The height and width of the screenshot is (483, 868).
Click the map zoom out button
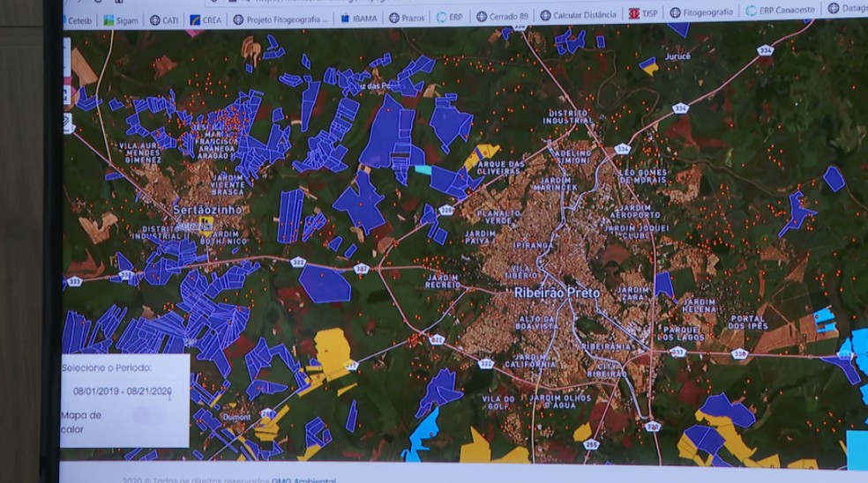click(x=66, y=69)
